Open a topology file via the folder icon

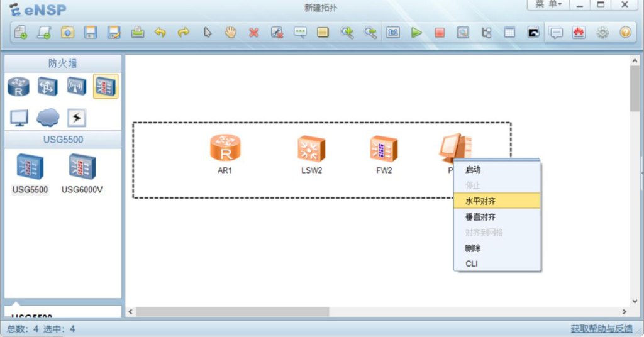(x=67, y=33)
